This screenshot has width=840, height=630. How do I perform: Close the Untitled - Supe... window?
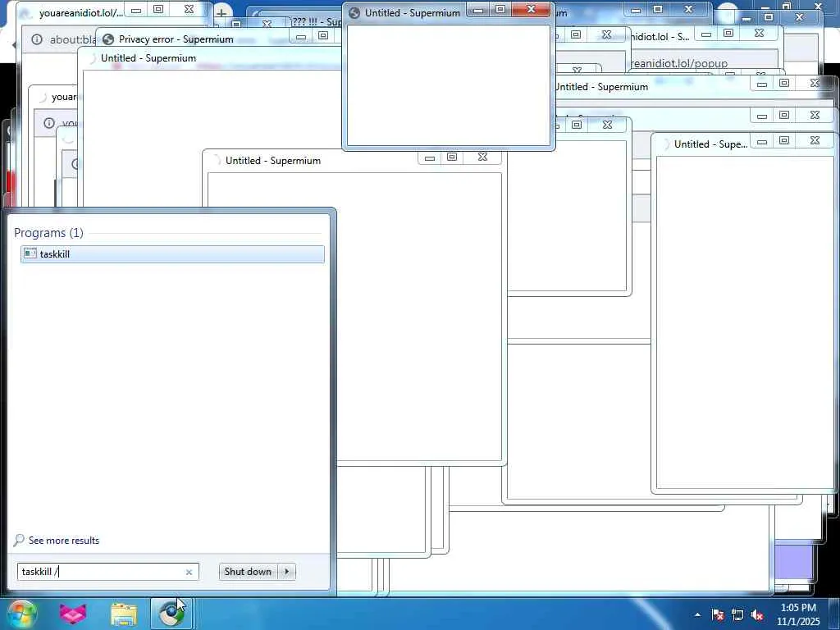click(815, 140)
